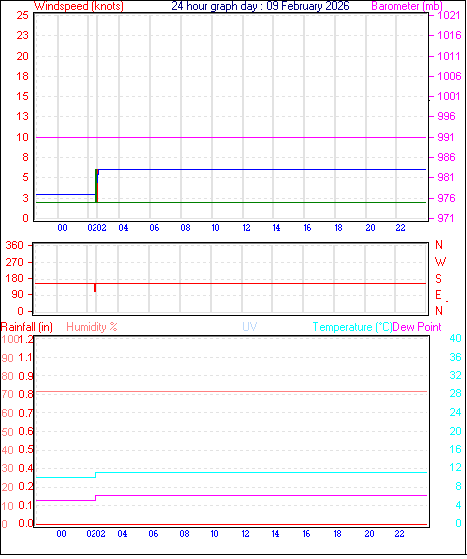467x559 pixels.
Task: Pick the 360 wind direction scale value
Action: (x=14, y=245)
